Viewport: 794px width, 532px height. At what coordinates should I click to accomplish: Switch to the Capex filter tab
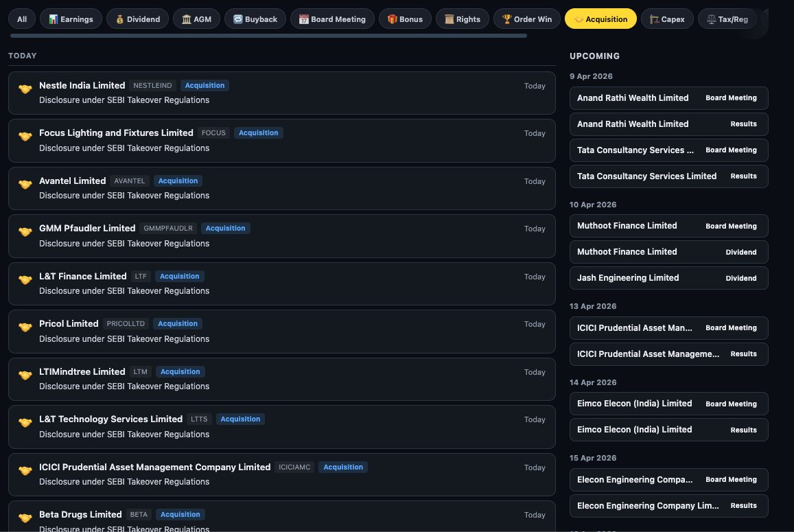pyautogui.click(x=667, y=19)
